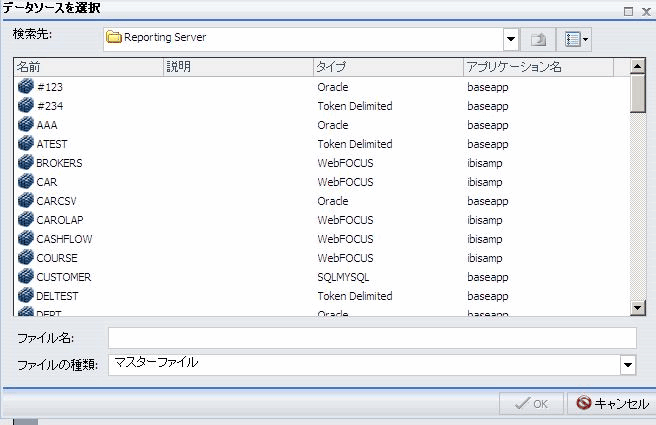Viewport: 656px width, 425px height.
Task: Click SQLMYSQL type in CUSTOMER row
Action: (x=343, y=277)
